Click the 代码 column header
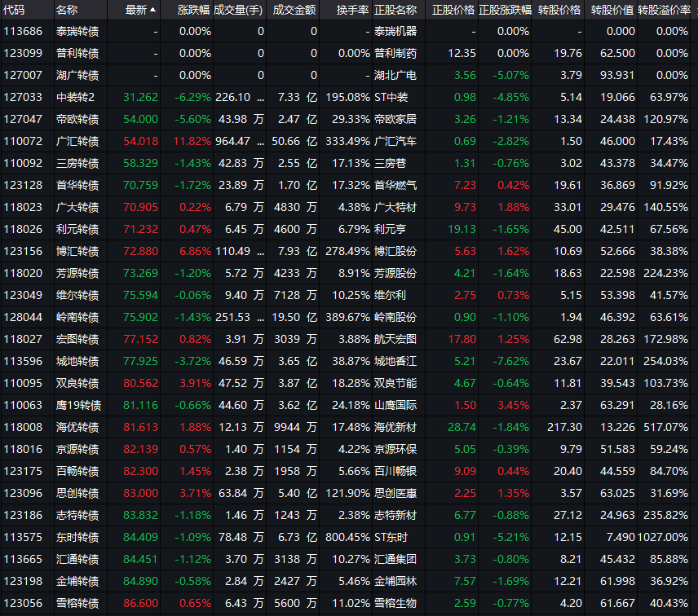Screen dimensions: 698x616 click(x=14, y=10)
